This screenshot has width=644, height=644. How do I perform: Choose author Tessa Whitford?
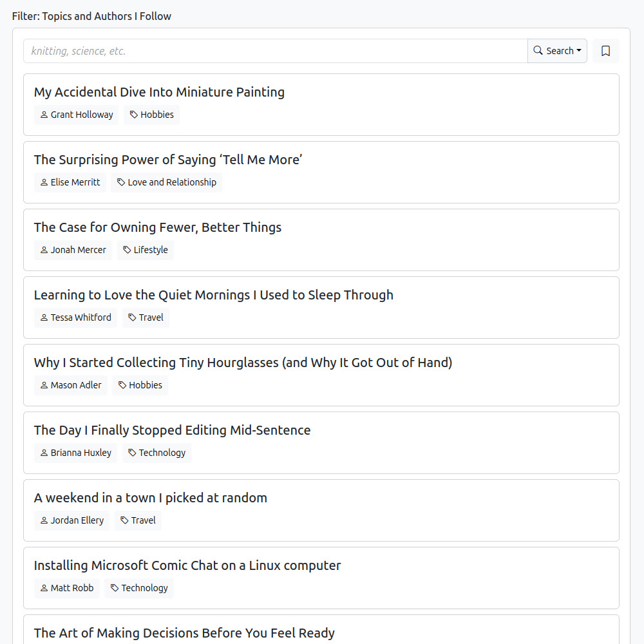click(75, 317)
